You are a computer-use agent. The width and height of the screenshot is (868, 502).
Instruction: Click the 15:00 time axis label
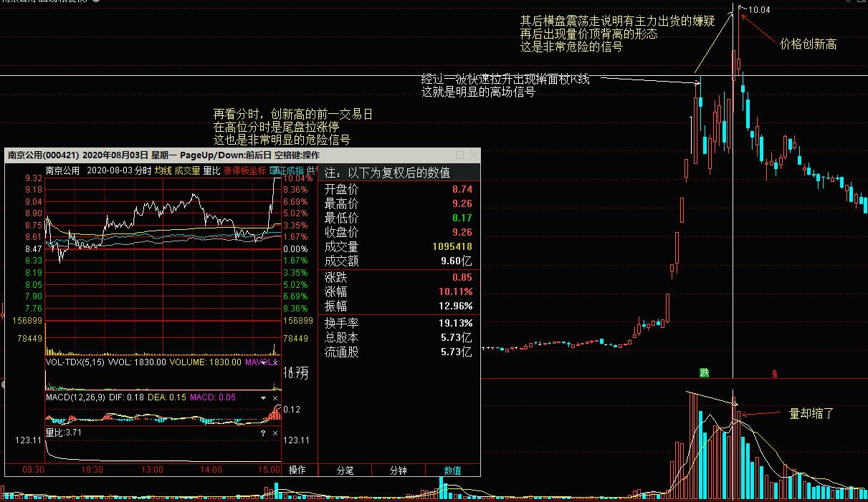pyautogui.click(x=270, y=470)
